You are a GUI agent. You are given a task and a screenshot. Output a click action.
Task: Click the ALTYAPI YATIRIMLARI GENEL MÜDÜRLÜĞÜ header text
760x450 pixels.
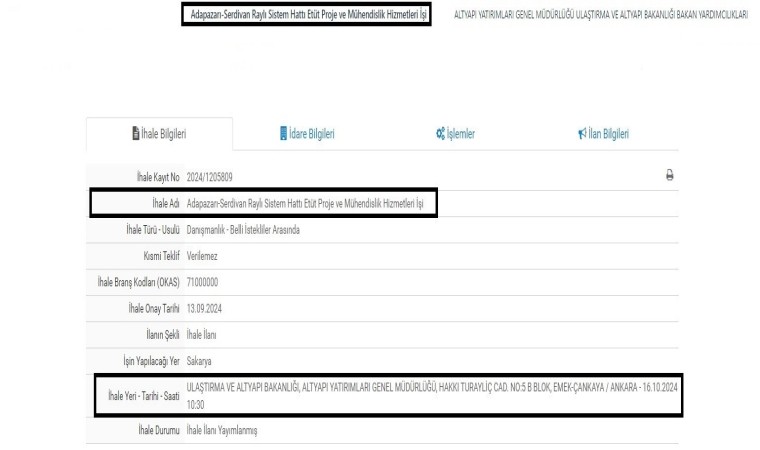(600, 15)
